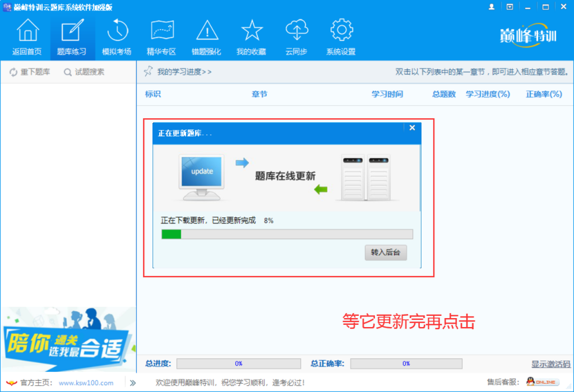Open 我的收藏 star favorites icon
574x392 pixels.
coord(252,35)
